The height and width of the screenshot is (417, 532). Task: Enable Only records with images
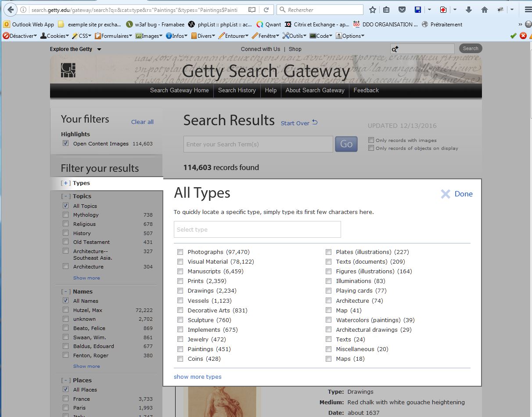[x=371, y=140]
